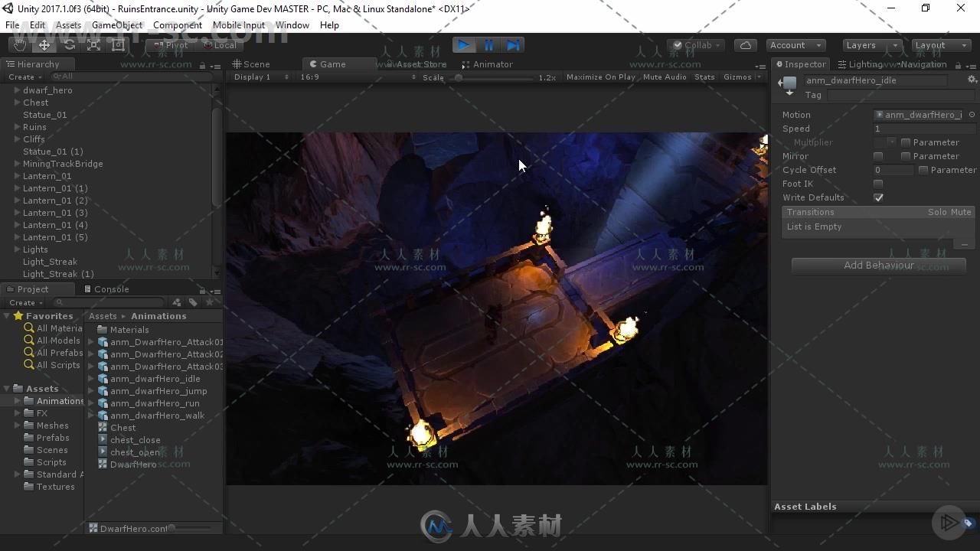Open the cloud services icon
This screenshot has height=551, width=980.
click(746, 45)
